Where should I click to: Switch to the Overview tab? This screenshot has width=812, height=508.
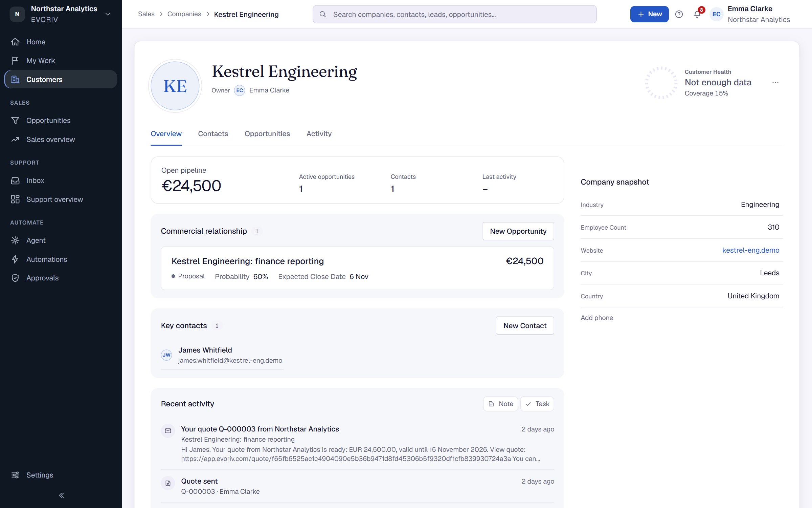pyautogui.click(x=166, y=134)
